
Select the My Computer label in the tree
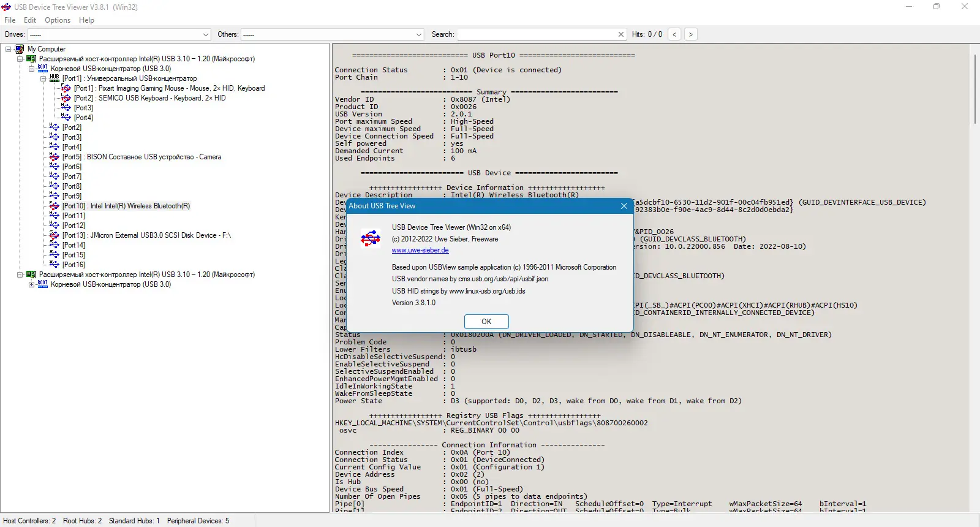[47, 49]
